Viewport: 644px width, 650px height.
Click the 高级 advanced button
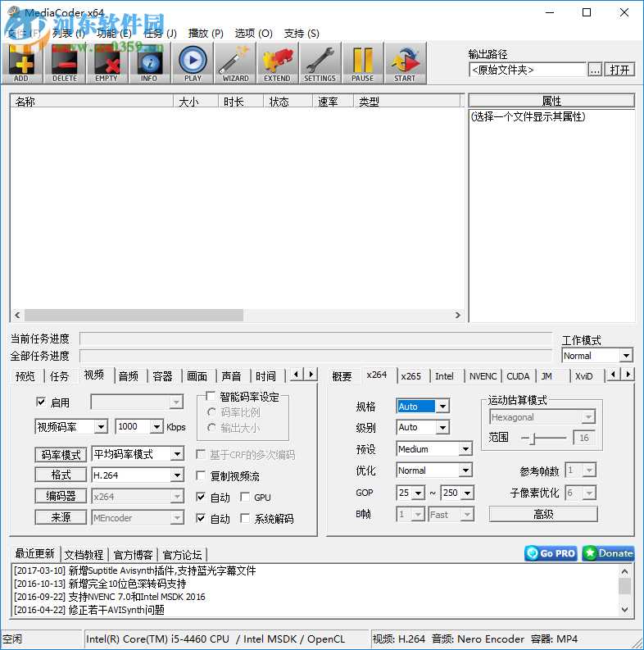tap(543, 514)
